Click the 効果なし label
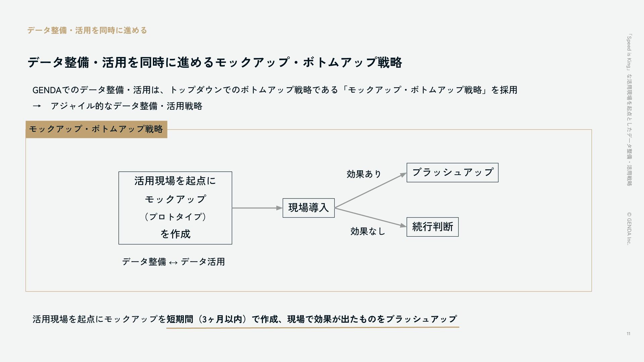644x362 pixels. (368, 231)
